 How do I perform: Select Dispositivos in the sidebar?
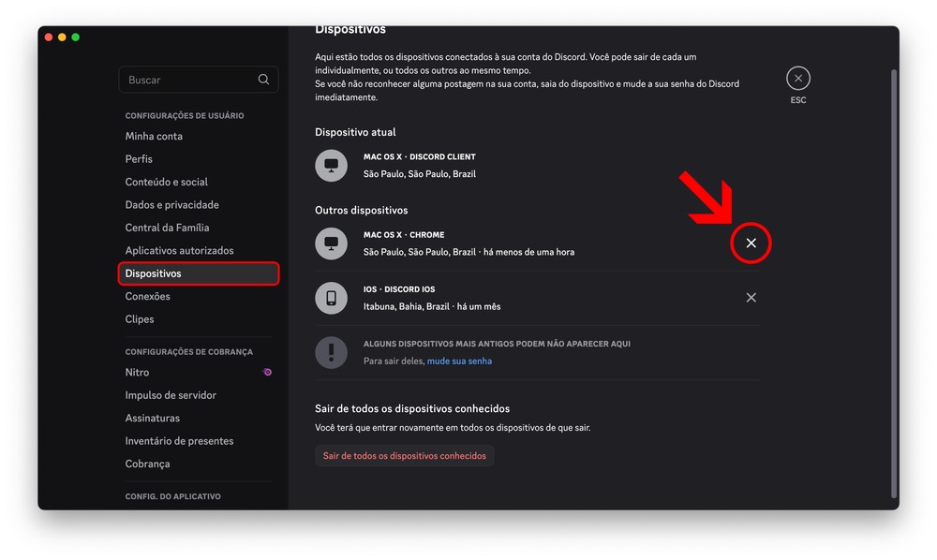tap(199, 273)
